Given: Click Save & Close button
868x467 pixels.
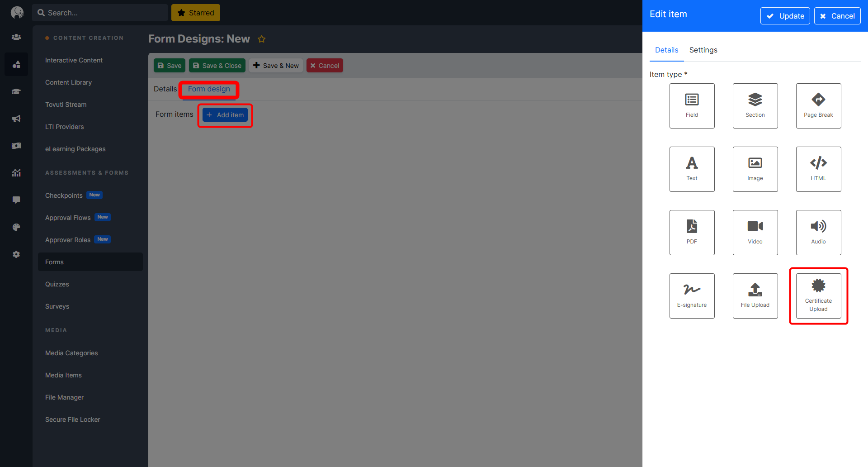Looking at the screenshot, I should pyautogui.click(x=217, y=66).
